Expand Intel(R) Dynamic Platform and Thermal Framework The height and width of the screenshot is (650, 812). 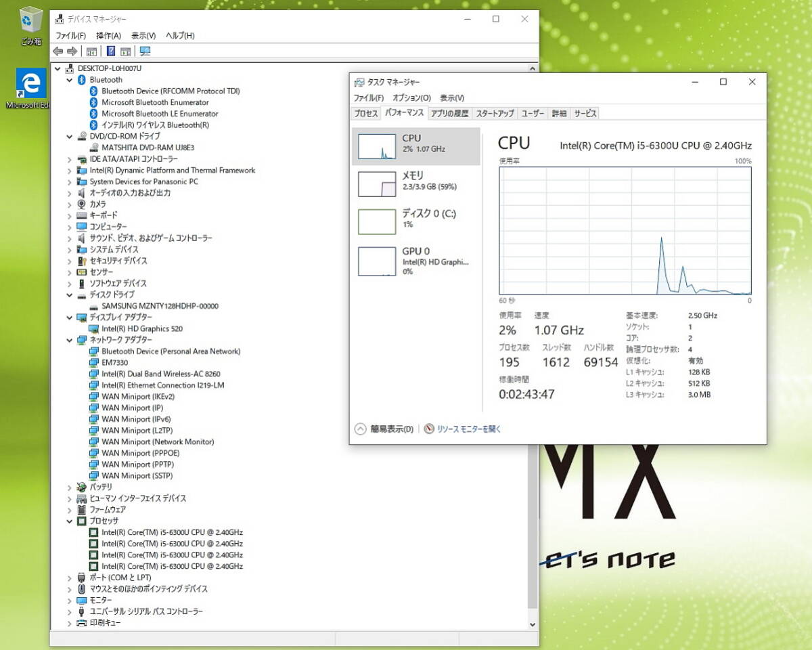point(70,171)
